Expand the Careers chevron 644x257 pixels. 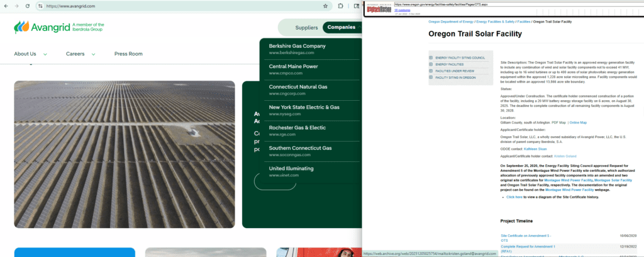pos(94,54)
